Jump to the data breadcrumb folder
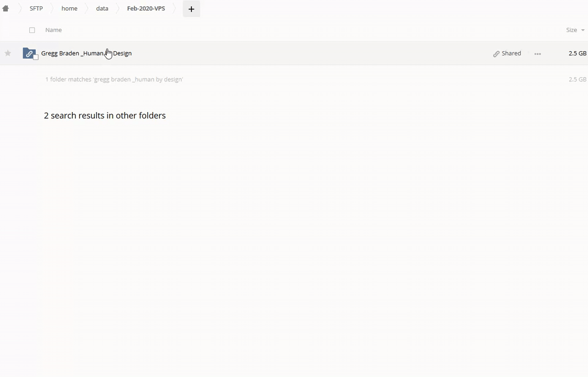Viewport: 588px width, 377px height. [102, 8]
